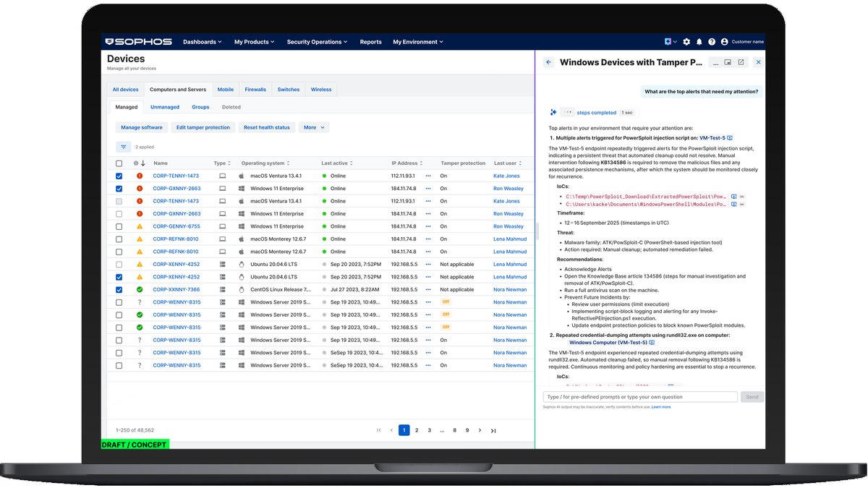
Task: Switch to the Firewalls tab
Action: click(255, 90)
